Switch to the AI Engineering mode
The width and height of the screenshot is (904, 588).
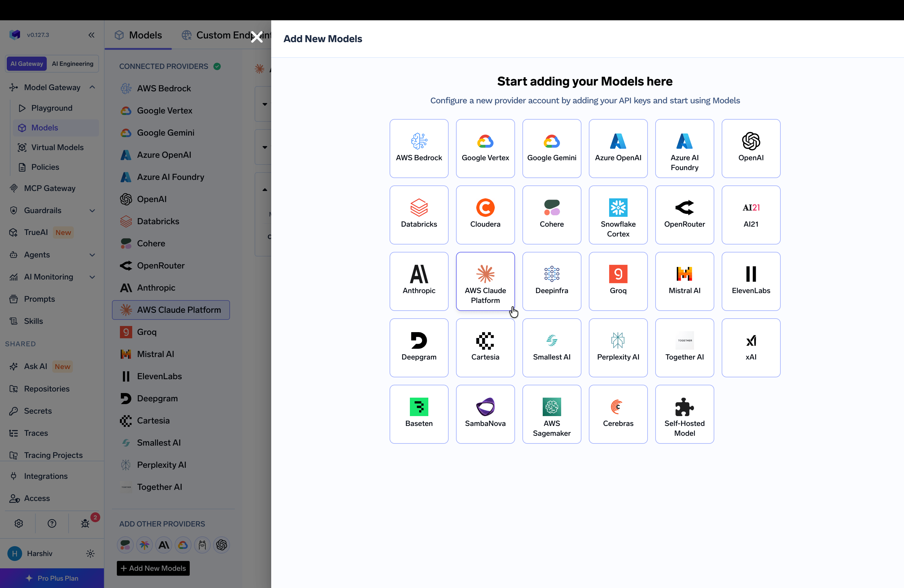tap(73, 64)
